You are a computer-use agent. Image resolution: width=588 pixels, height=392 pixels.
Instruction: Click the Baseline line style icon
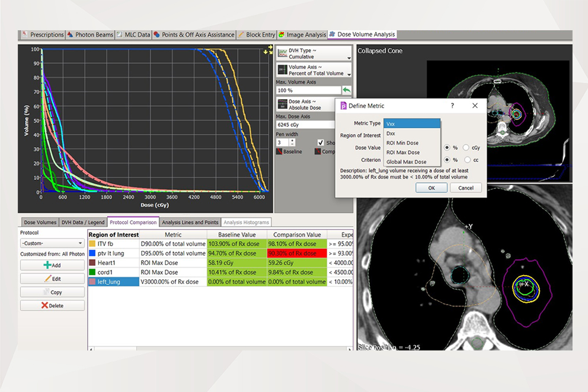pos(280,152)
